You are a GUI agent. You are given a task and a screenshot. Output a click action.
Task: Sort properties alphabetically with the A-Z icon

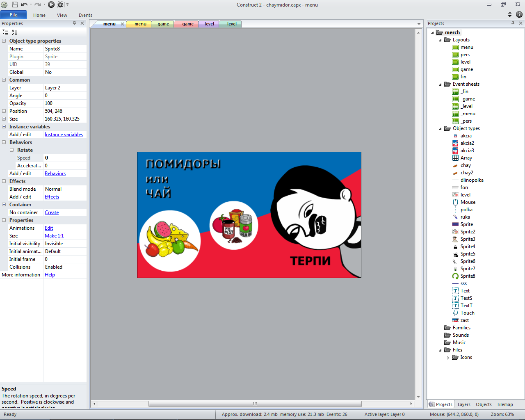click(14, 32)
